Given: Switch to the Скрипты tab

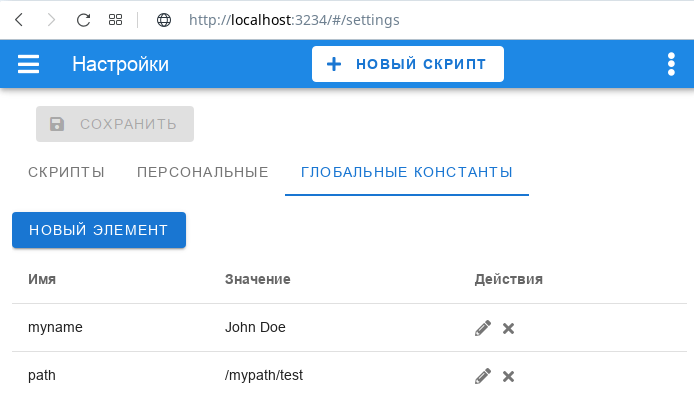Looking at the screenshot, I should tap(66, 172).
